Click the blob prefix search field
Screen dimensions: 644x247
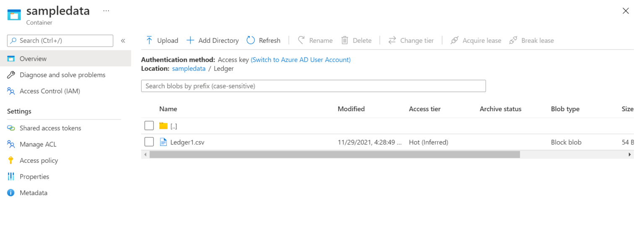pos(313,86)
